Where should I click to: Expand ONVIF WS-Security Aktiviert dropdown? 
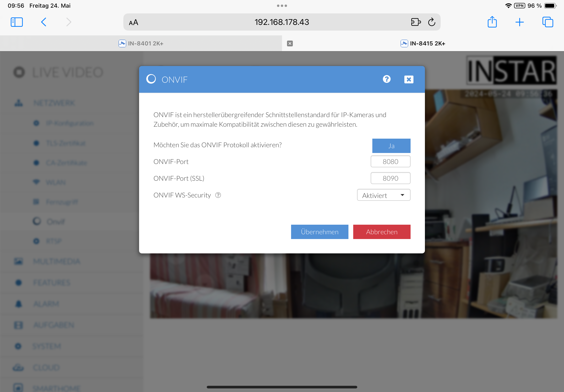click(384, 195)
